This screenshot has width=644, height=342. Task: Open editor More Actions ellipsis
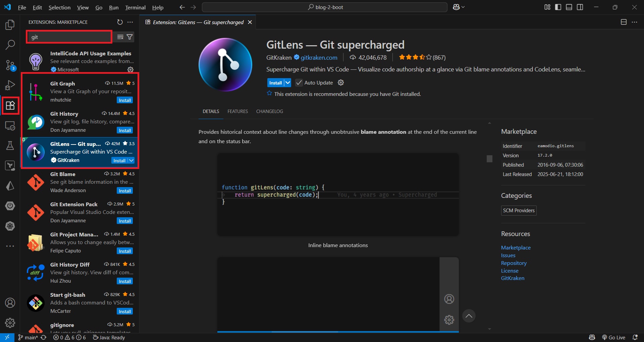coord(634,22)
